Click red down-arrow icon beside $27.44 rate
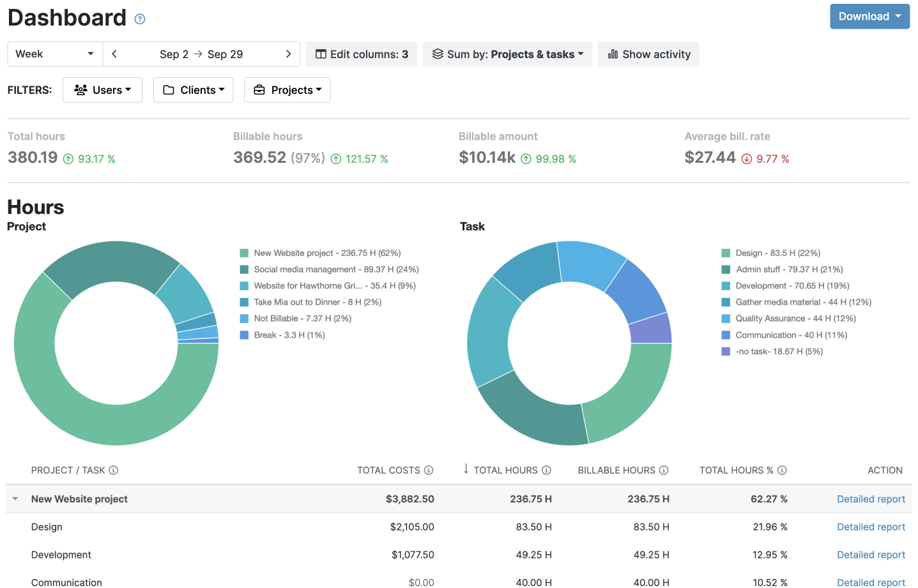Screen dimensions: 918x588 [747, 159]
